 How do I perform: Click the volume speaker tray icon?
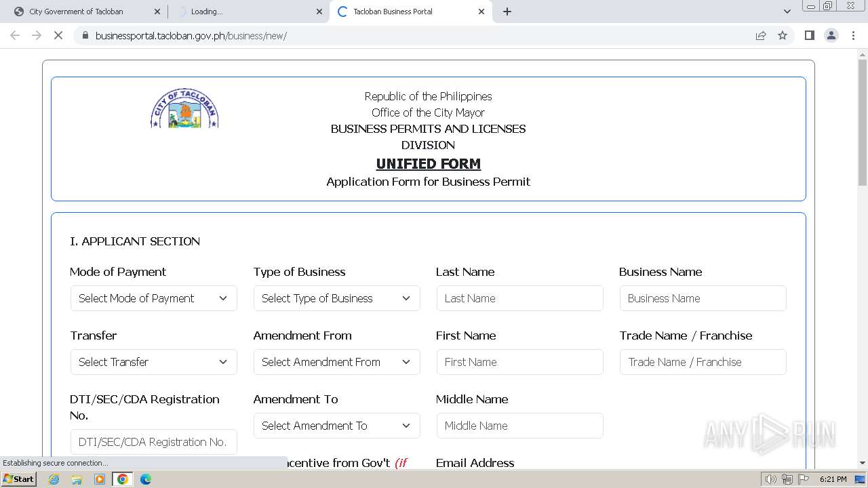point(770,479)
